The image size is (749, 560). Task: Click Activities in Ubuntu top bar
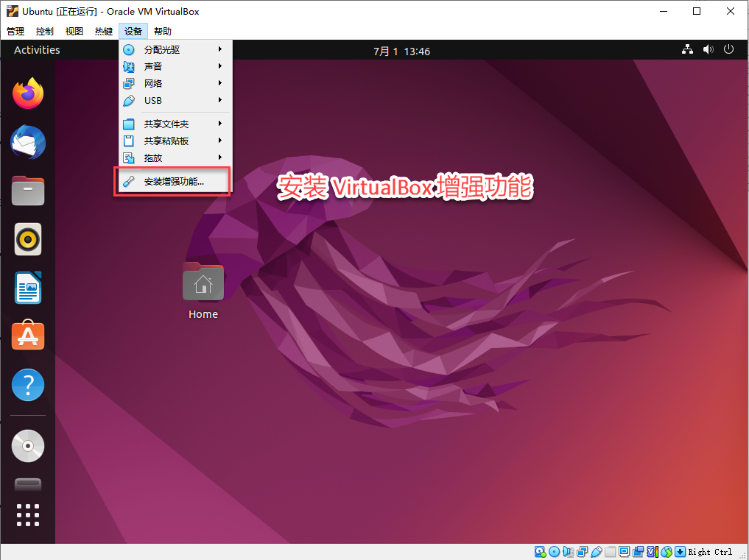[37, 49]
